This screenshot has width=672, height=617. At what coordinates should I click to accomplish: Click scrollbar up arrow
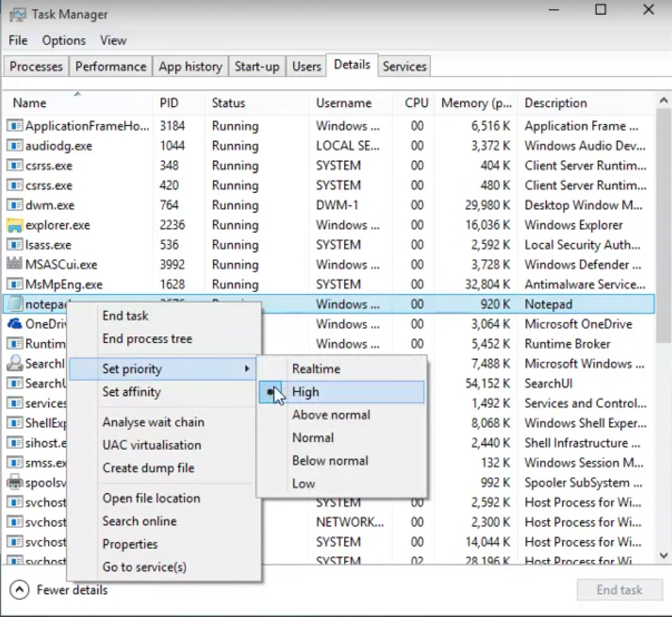pyautogui.click(x=663, y=101)
